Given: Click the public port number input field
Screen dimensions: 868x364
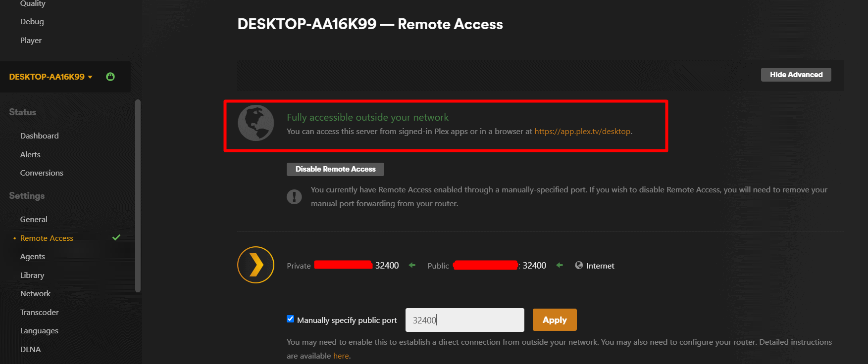Looking at the screenshot, I should [x=464, y=320].
